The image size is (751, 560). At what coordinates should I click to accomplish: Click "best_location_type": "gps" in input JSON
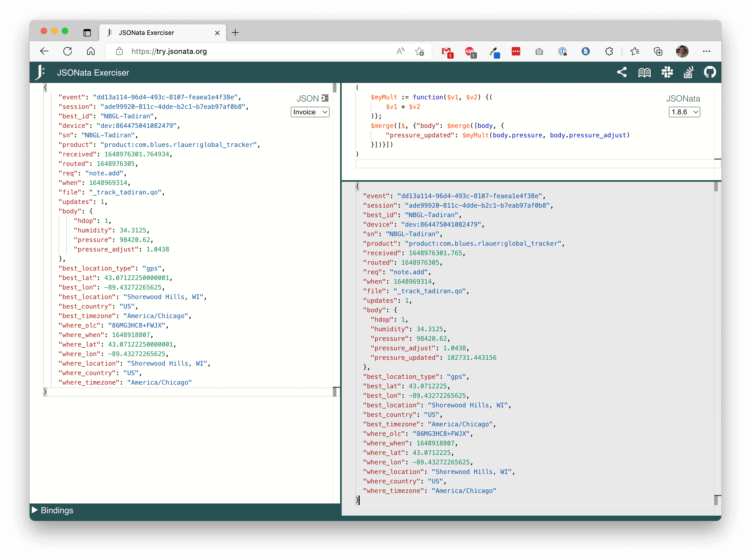coord(111,268)
